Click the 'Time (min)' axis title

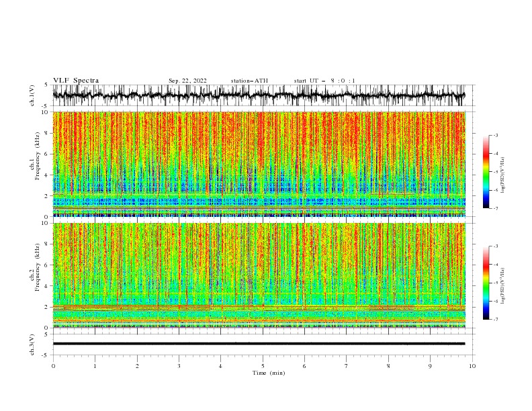[x=269, y=373]
